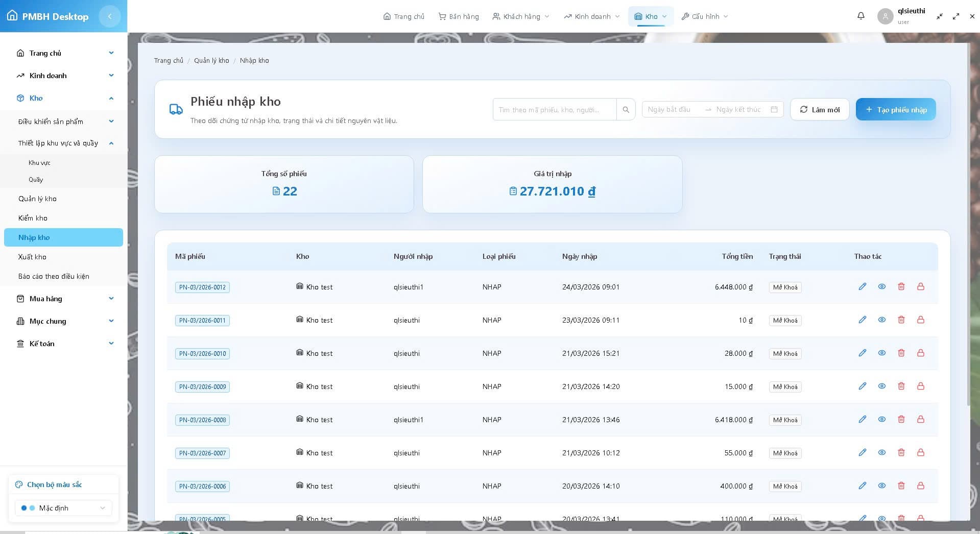This screenshot has height=534, width=980.
Task: Open the calendar date picker icon
Action: click(x=774, y=109)
